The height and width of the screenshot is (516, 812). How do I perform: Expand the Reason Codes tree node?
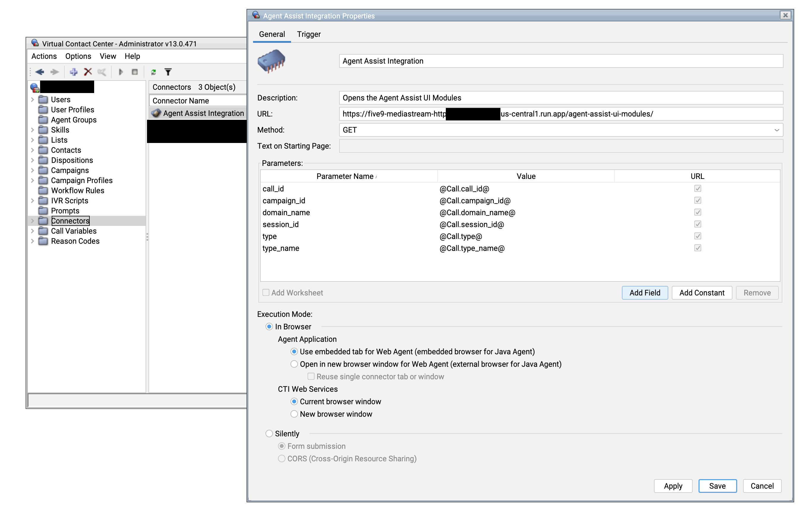point(33,241)
